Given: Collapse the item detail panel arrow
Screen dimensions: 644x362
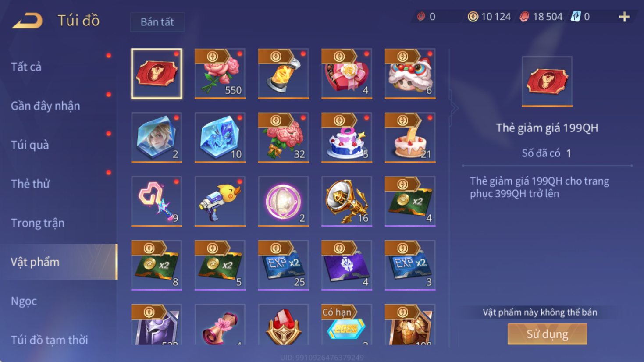Looking at the screenshot, I should tap(454, 108).
